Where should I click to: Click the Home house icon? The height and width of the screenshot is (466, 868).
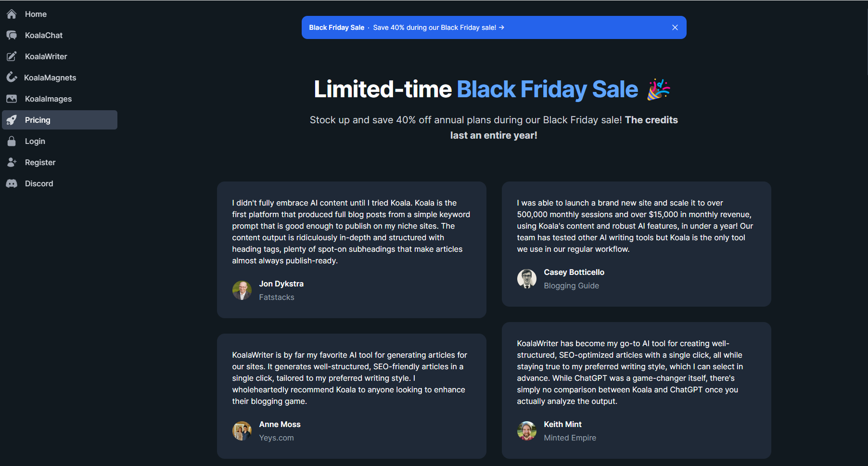pos(12,14)
